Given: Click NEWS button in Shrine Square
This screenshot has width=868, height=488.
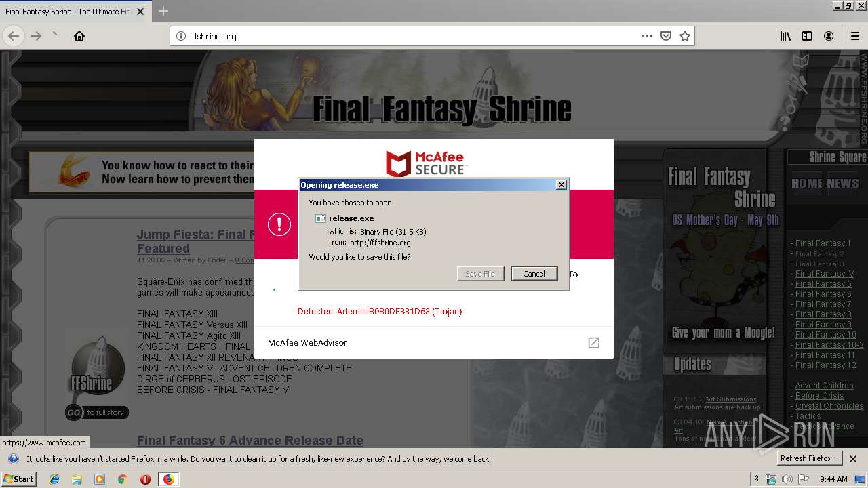Looking at the screenshot, I should point(843,184).
